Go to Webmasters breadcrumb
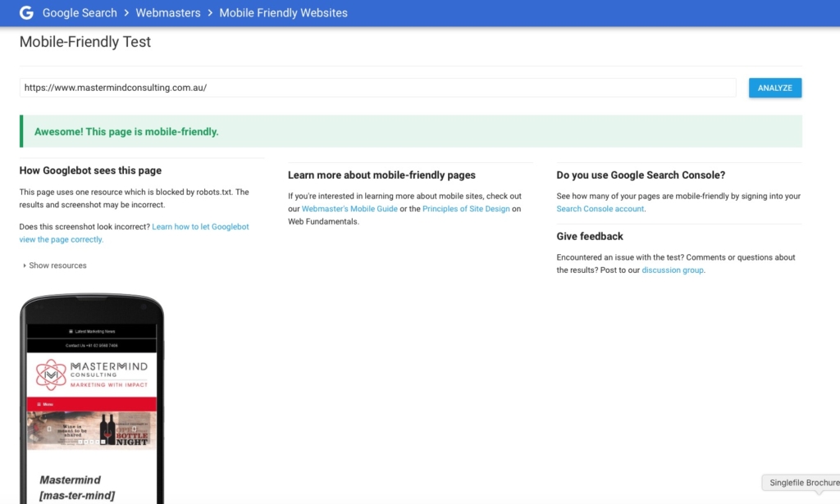The image size is (840, 504). [167, 13]
